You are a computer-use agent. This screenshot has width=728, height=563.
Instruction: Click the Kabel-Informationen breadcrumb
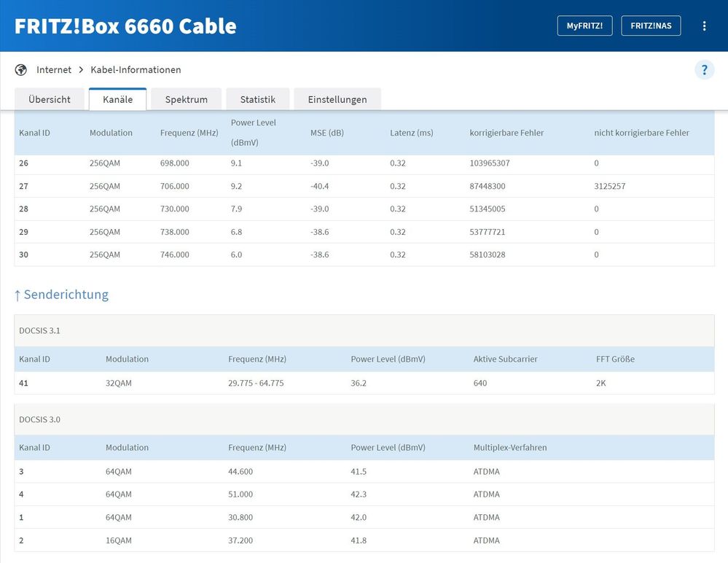coord(136,70)
